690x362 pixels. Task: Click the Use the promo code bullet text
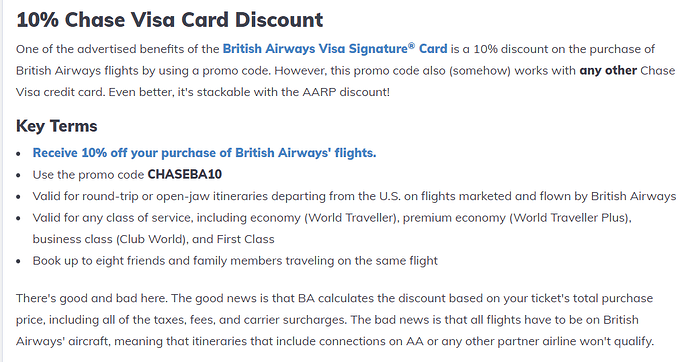[x=127, y=175]
